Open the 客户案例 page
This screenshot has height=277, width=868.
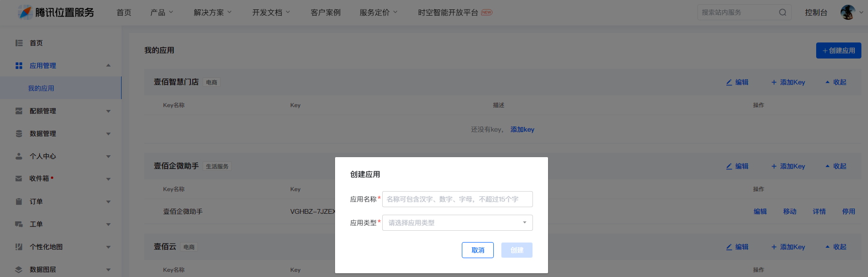click(x=326, y=12)
